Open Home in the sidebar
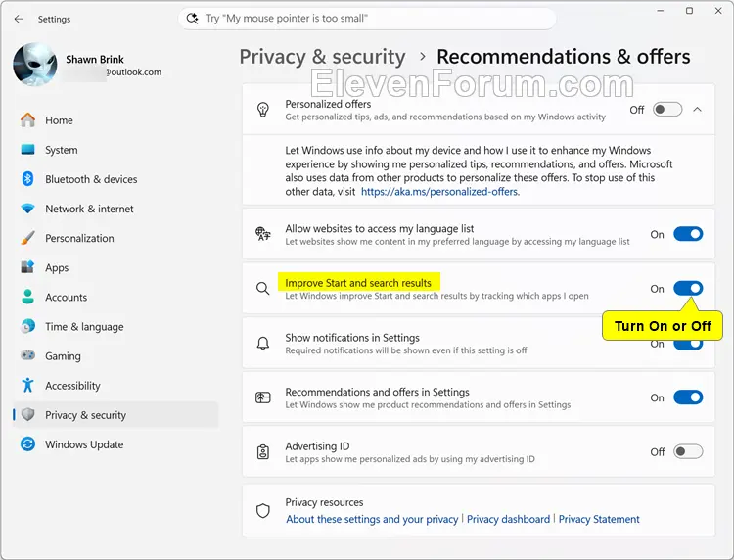Screen dimensions: 734x560 click(115, 120)
